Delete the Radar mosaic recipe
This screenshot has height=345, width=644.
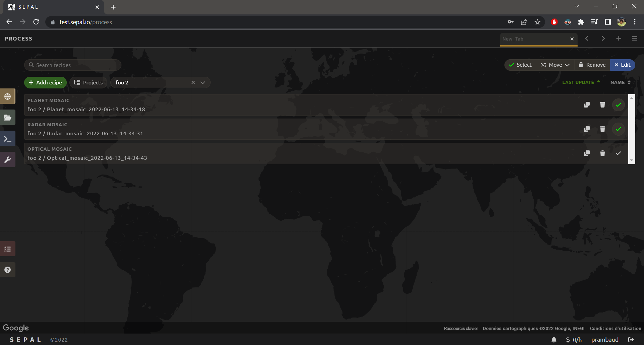(602, 129)
